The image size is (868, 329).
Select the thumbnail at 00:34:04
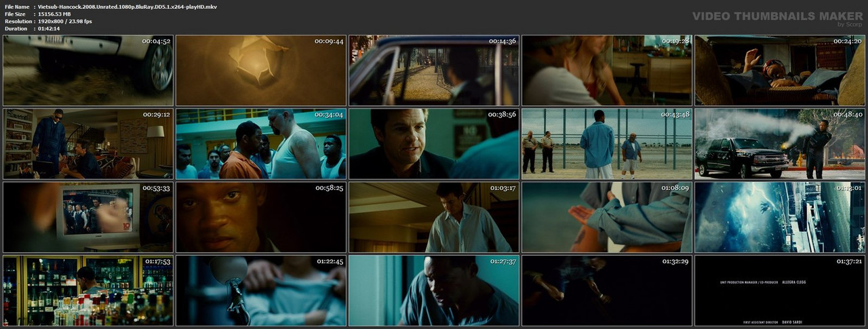tap(261, 144)
